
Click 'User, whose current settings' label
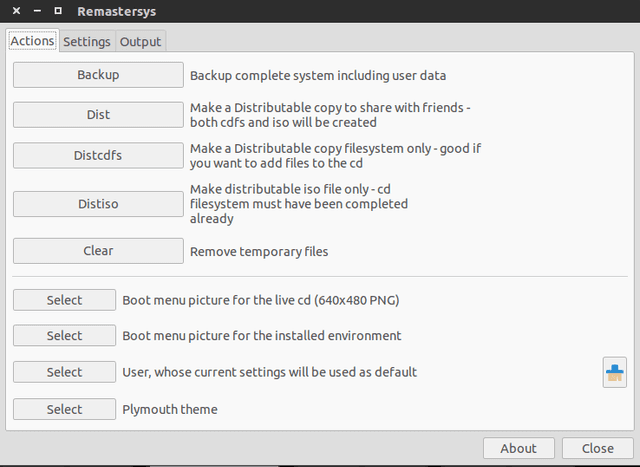pos(269,372)
